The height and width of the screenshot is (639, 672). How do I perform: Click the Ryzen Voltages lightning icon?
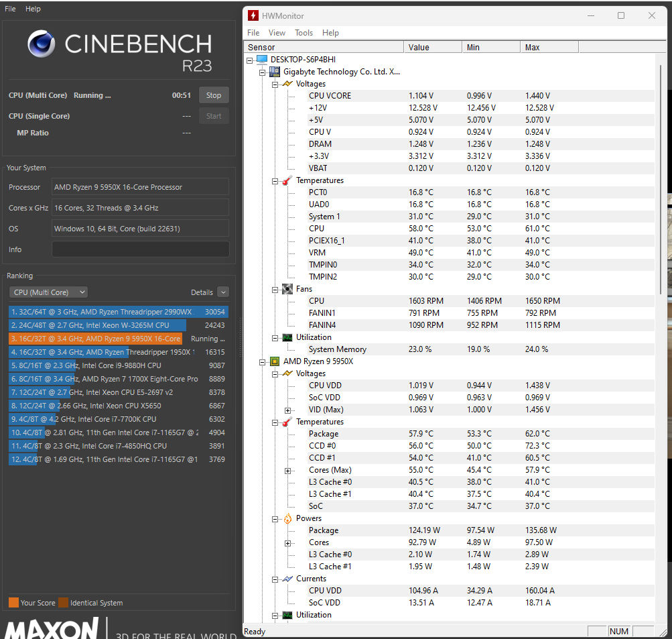[287, 373]
